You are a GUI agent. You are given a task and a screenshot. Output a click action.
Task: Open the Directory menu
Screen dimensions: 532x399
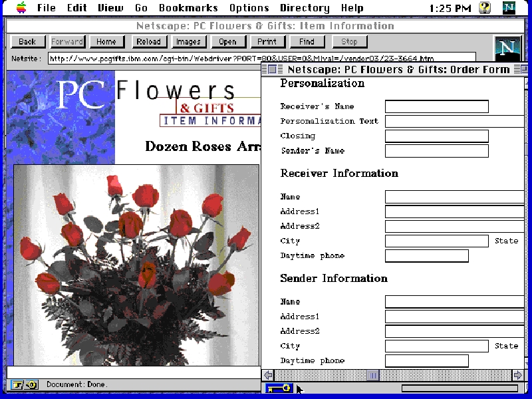[305, 7]
